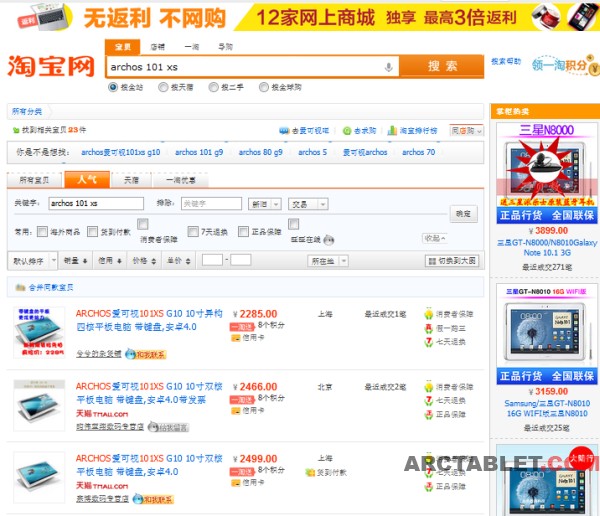This screenshot has width=600, height=516.
Task: Click the 一淘送 badge under ¥2285.00
Action: [242, 327]
